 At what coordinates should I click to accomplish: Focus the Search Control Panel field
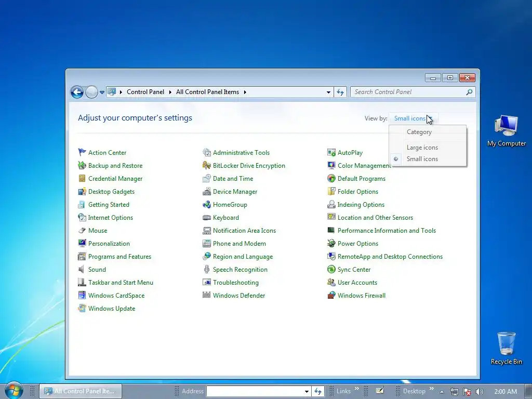pyautogui.click(x=413, y=92)
